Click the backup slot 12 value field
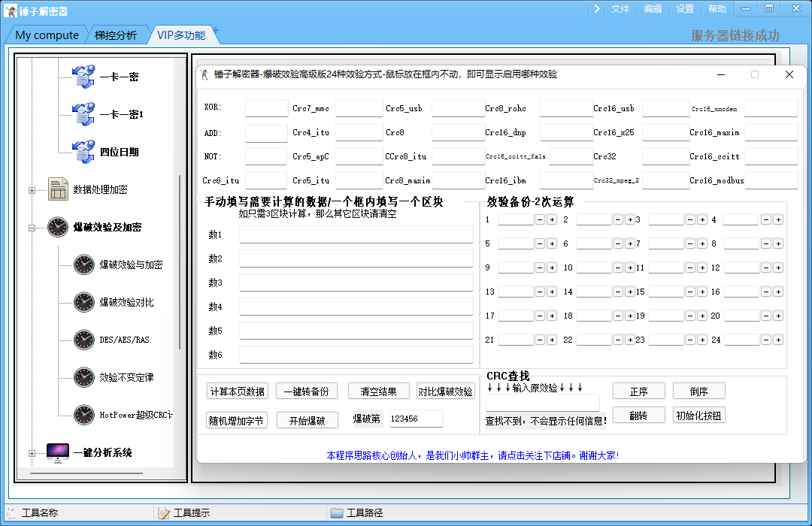The height and width of the screenshot is (526, 812). [x=741, y=268]
